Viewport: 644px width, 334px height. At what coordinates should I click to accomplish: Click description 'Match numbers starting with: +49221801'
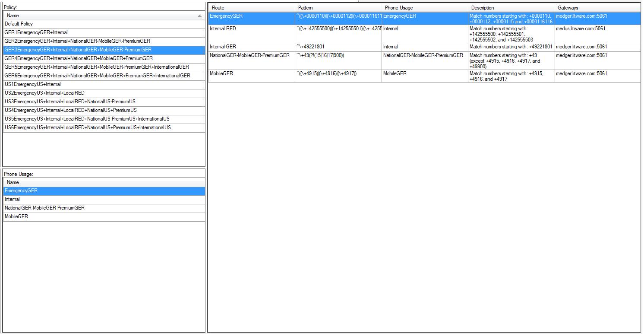click(x=511, y=47)
